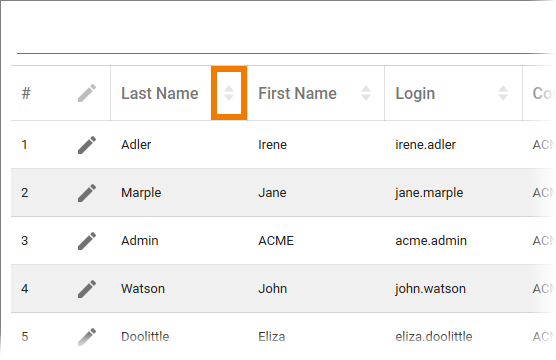Click the pencil icon for Watson
The image size is (556, 360).
click(x=87, y=289)
